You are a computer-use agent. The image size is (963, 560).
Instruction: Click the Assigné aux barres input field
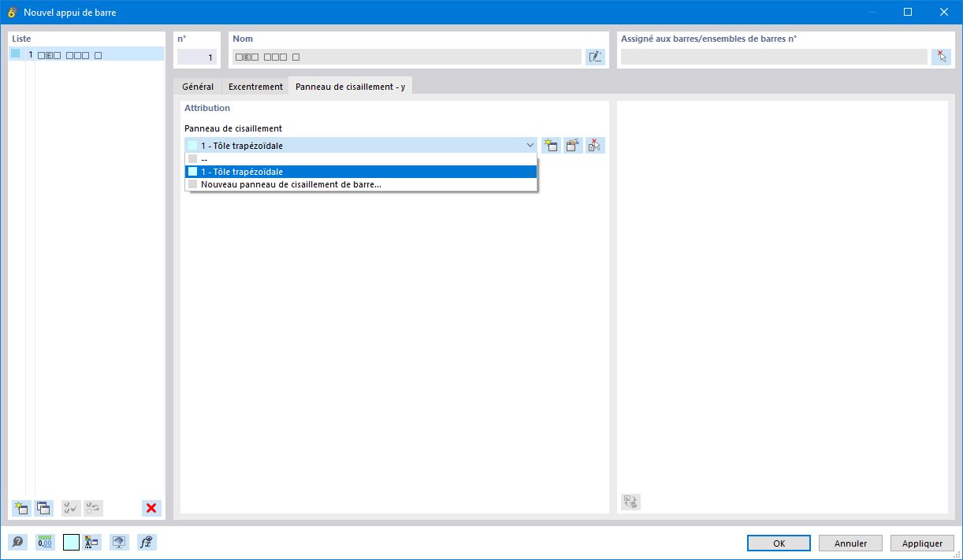pyautogui.click(x=774, y=57)
